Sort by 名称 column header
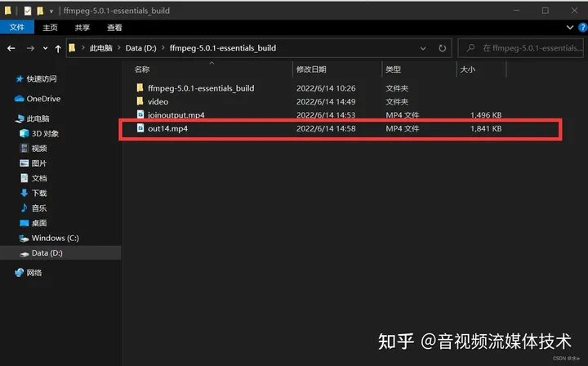This screenshot has height=366, width=588. tap(142, 69)
